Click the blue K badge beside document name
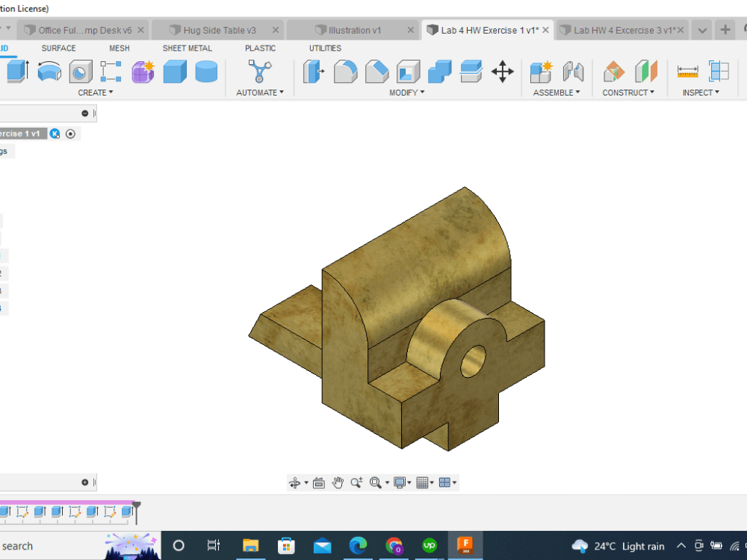The image size is (747, 560). tap(55, 134)
